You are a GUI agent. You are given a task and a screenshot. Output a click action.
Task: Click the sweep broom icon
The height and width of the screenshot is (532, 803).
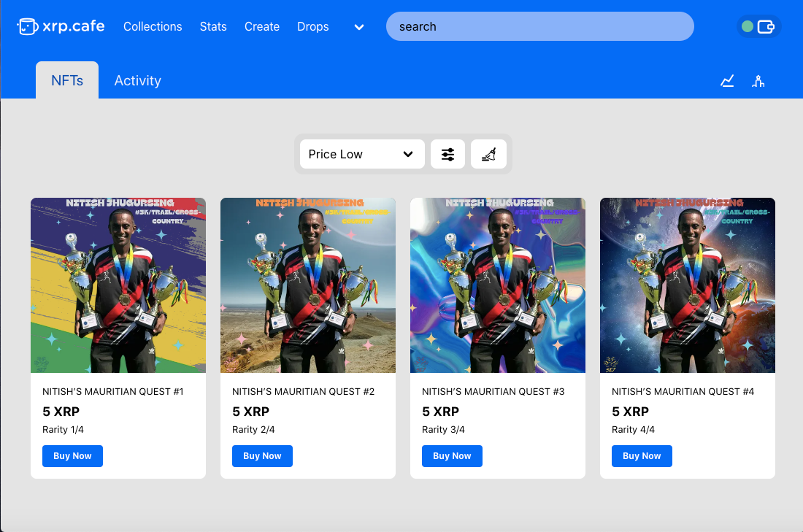[x=488, y=154]
